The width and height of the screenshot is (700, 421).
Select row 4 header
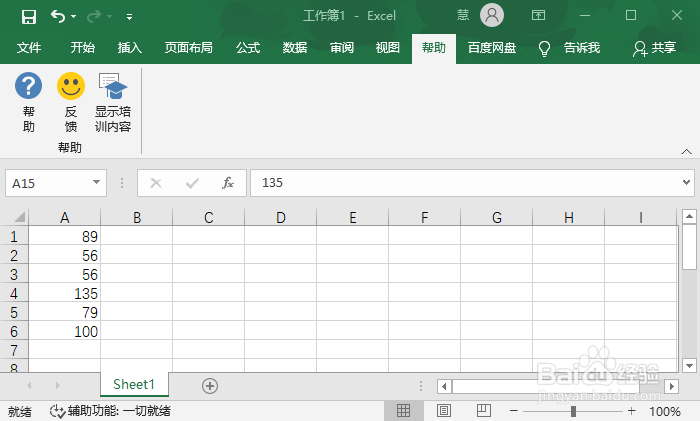click(x=14, y=293)
